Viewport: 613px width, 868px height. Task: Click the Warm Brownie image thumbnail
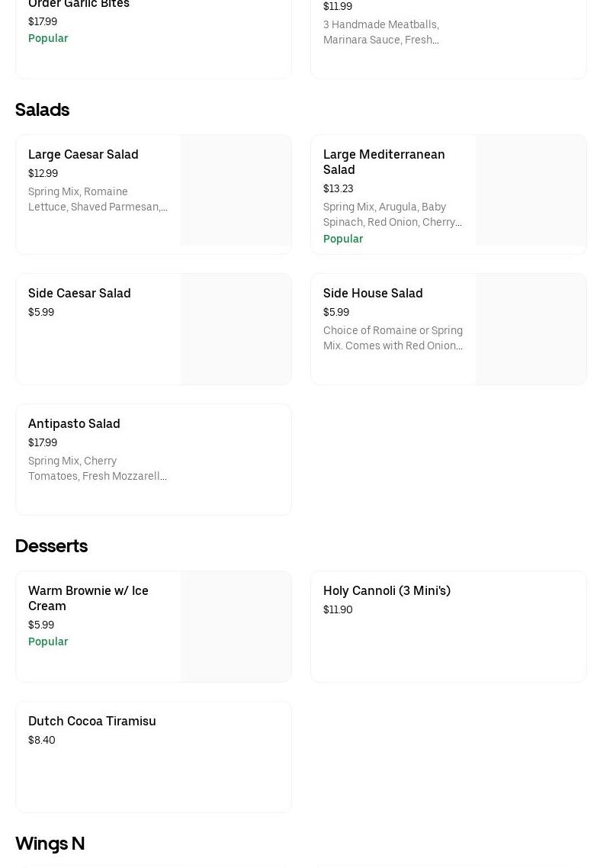point(236,626)
